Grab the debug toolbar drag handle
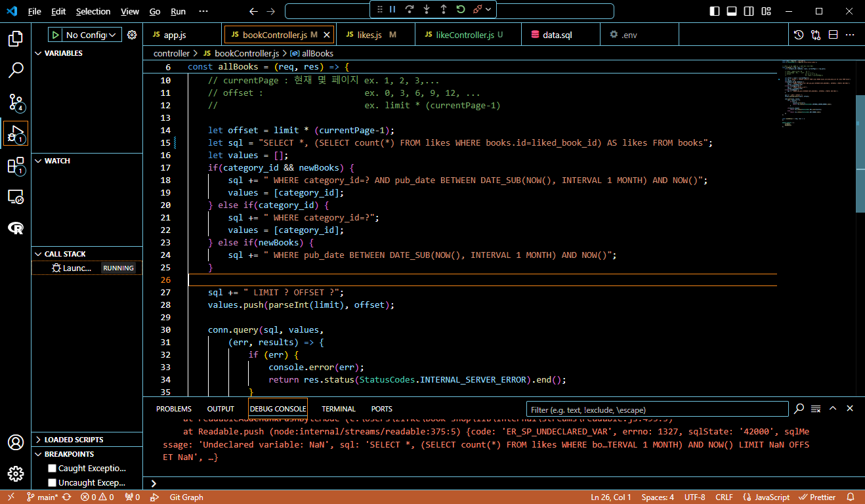 point(379,9)
